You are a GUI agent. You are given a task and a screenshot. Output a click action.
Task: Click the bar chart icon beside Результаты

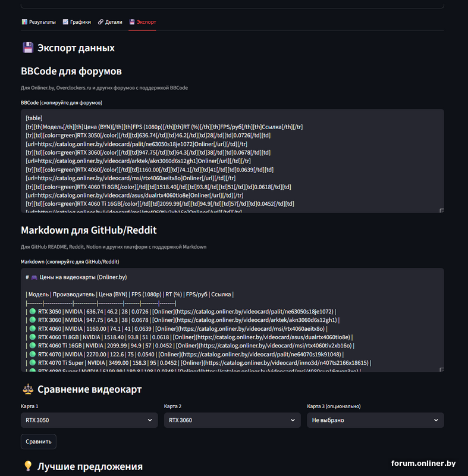[24, 22]
